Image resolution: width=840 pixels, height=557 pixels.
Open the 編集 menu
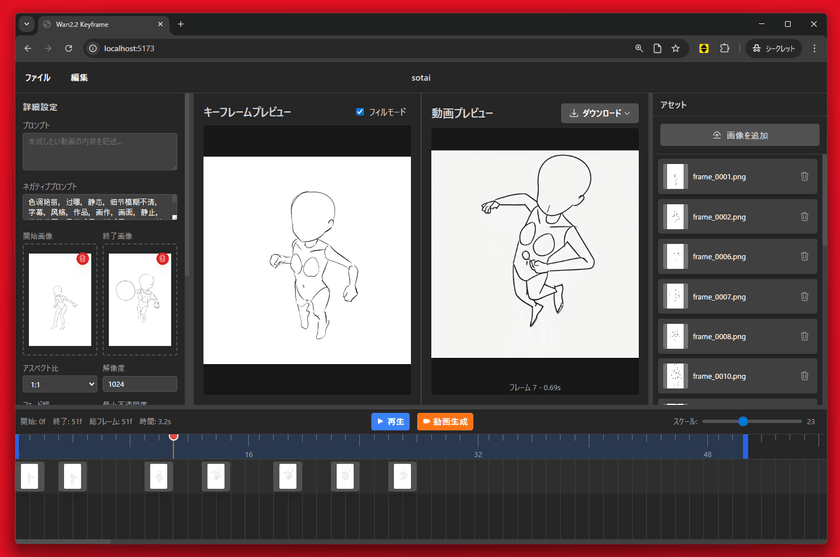tap(79, 78)
